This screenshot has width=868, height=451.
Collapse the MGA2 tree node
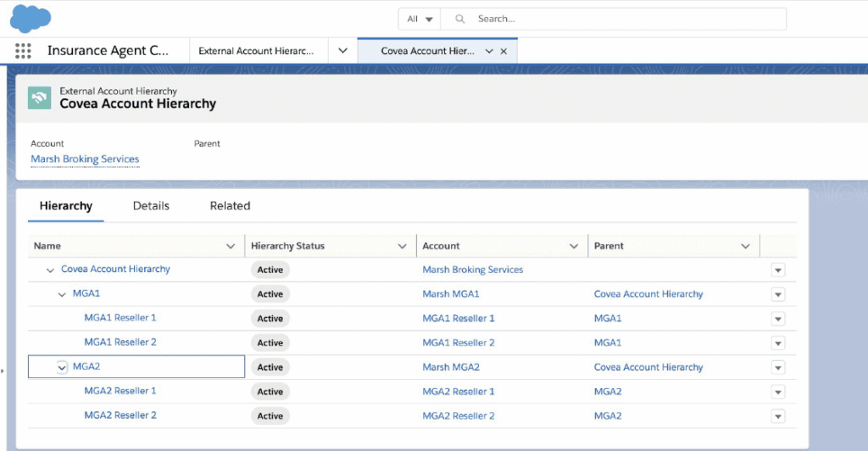click(x=61, y=367)
